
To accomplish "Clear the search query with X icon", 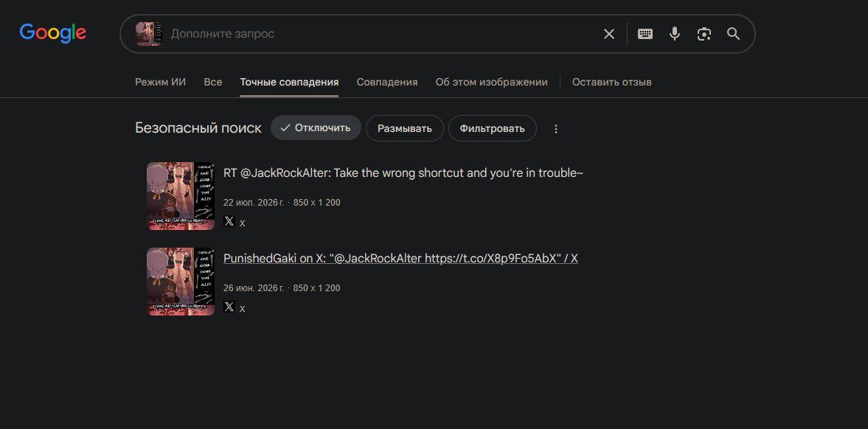I will click(609, 34).
